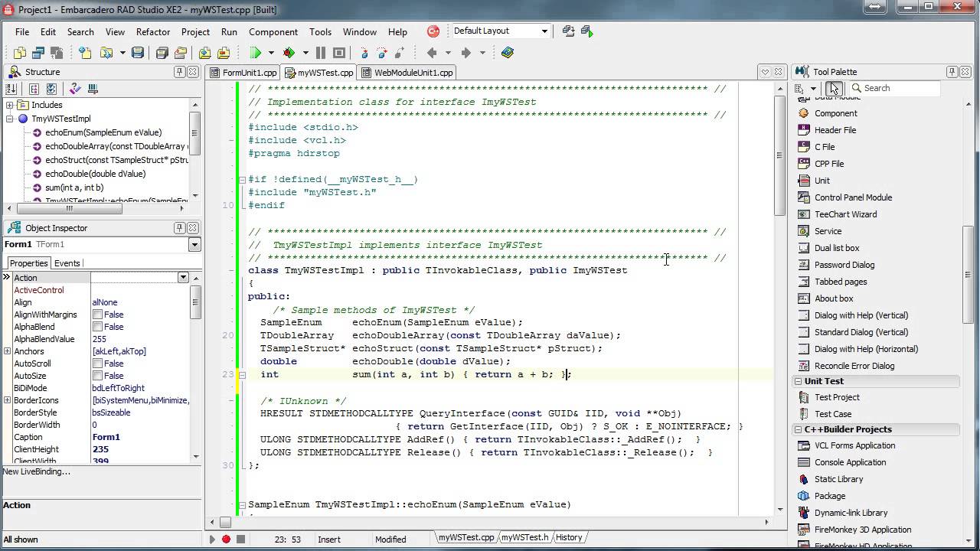980x551 pixels.
Task: Pin the Structure panel
Action: click(x=180, y=71)
